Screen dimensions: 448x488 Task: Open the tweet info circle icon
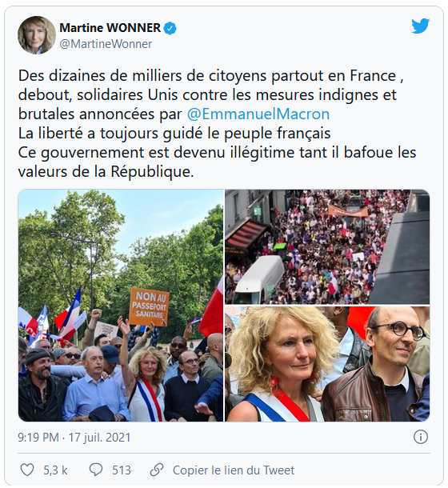point(421,438)
